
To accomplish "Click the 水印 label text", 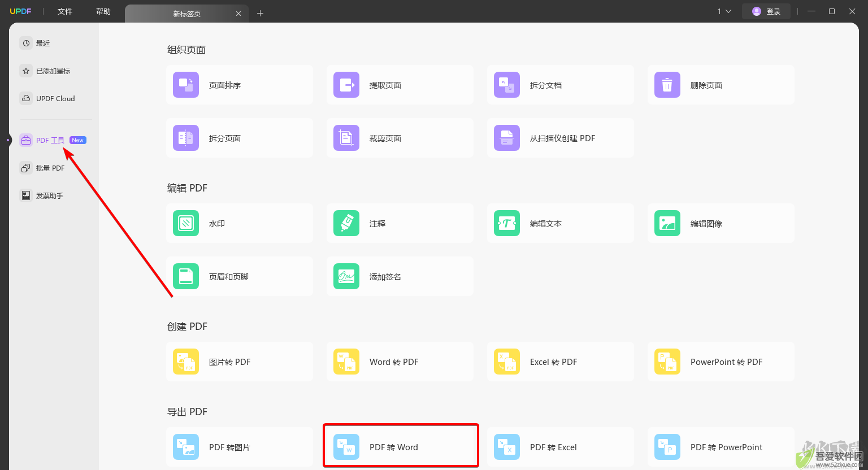I will tap(217, 224).
